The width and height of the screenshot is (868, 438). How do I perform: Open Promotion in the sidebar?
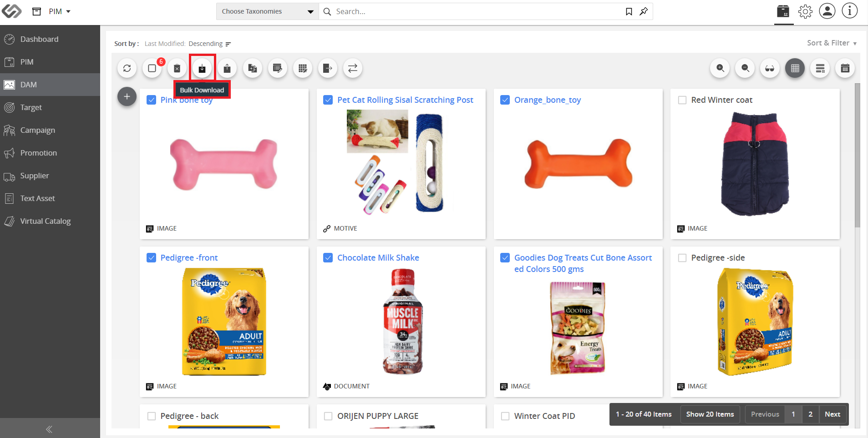coord(50,153)
